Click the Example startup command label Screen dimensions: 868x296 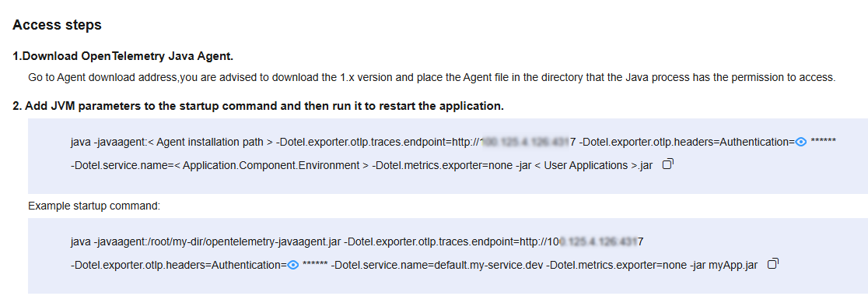point(94,206)
